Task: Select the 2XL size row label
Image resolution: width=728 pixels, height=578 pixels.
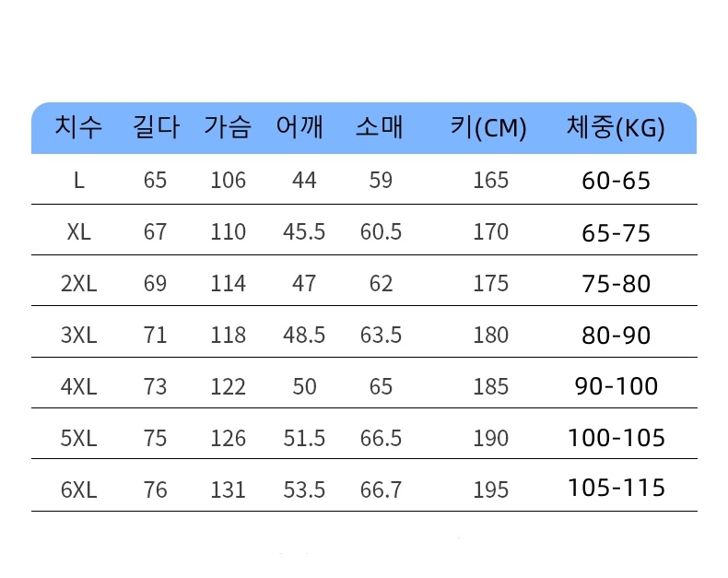Action: click(x=78, y=283)
